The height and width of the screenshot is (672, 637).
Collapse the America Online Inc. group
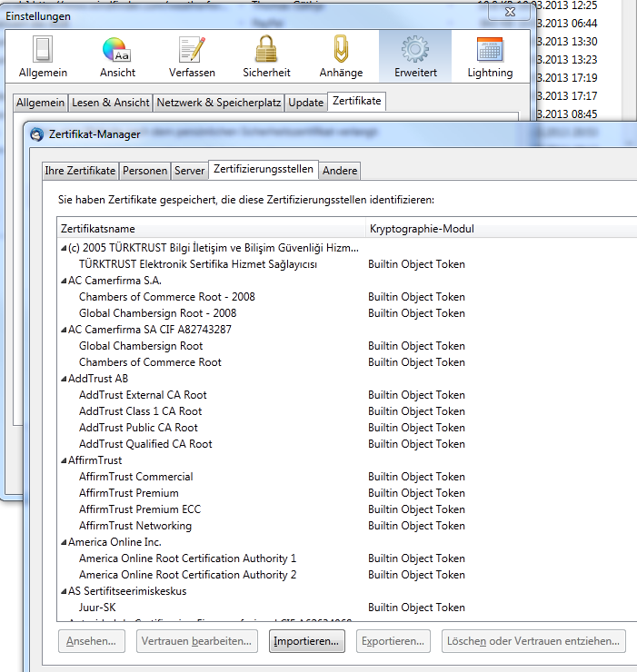[64, 542]
